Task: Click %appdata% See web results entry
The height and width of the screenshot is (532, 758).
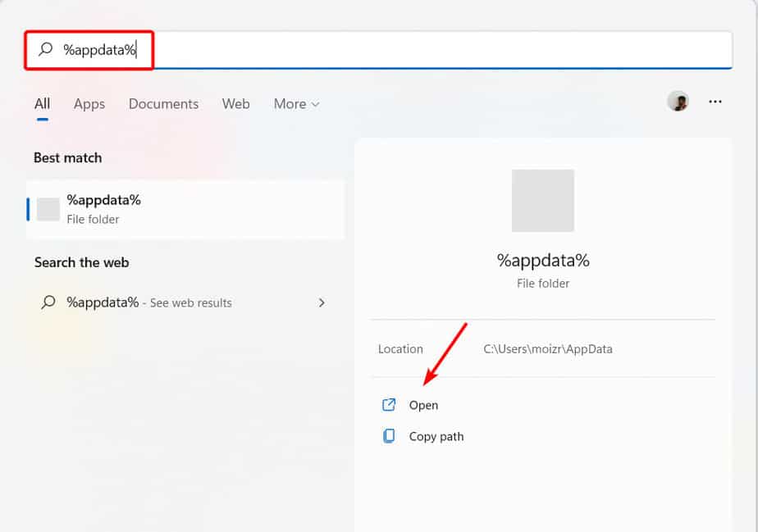Action: pos(185,302)
